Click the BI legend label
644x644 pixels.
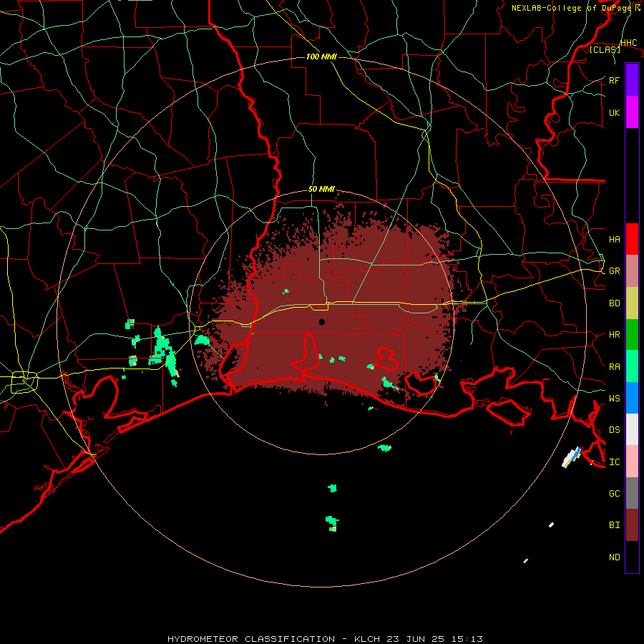[614, 525]
